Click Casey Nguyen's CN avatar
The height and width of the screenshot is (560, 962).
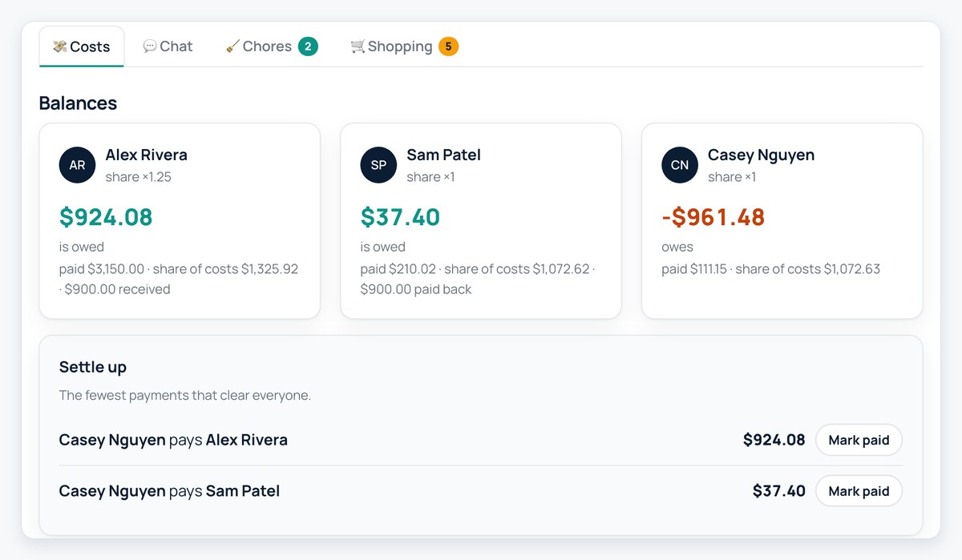(x=680, y=165)
